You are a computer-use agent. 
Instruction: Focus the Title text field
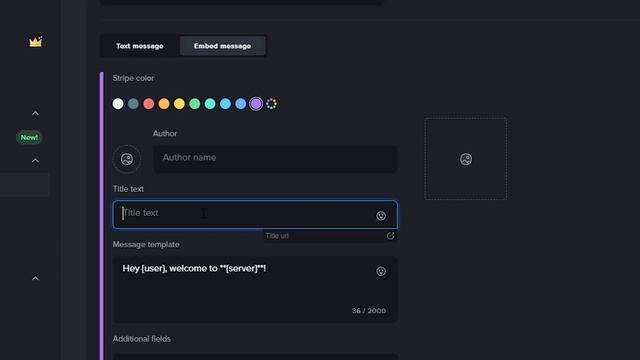pyautogui.click(x=255, y=214)
